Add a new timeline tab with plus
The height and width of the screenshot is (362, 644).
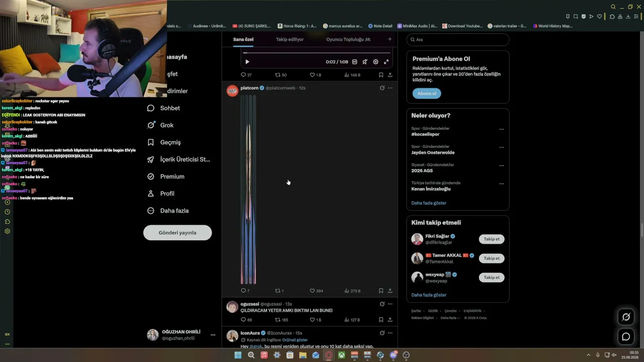389,39
